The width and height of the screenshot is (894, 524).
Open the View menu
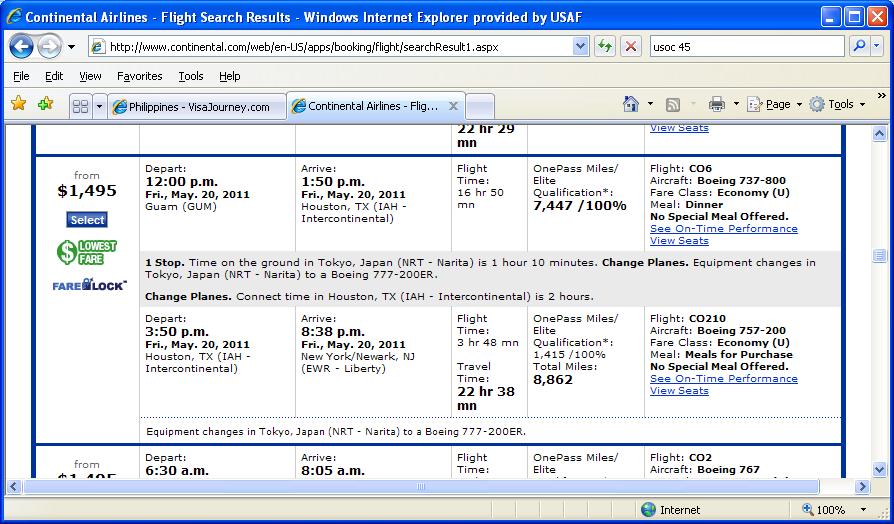point(90,76)
